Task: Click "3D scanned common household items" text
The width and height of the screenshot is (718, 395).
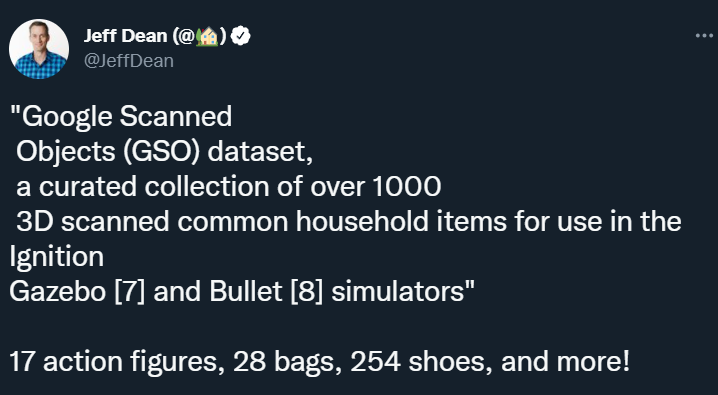Action: pos(261,222)
